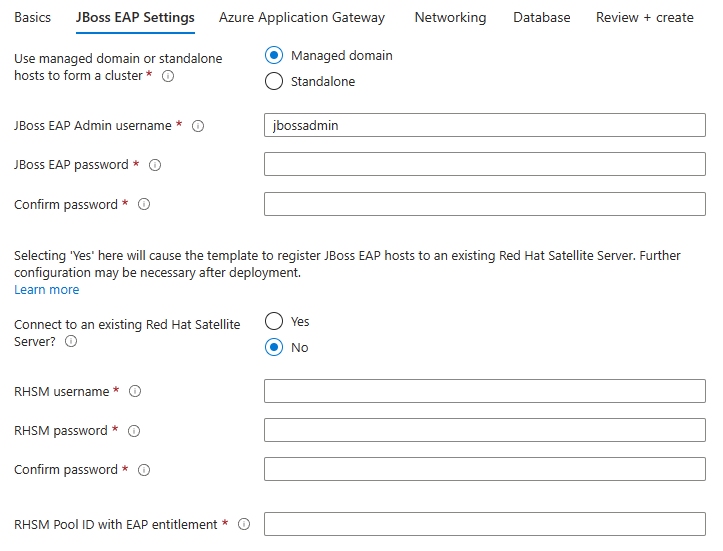723x551 pixels.
Task: Click the 'Connect to an existing Red Hat Satellite' label
Action: pos(127,325)
